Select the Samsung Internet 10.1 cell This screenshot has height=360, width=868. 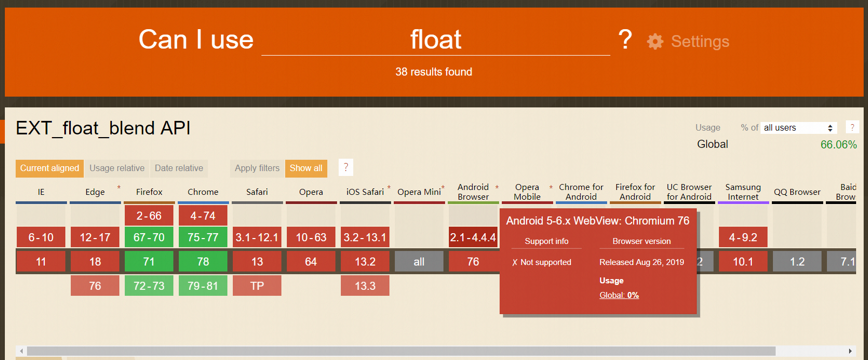pos(743,262)
